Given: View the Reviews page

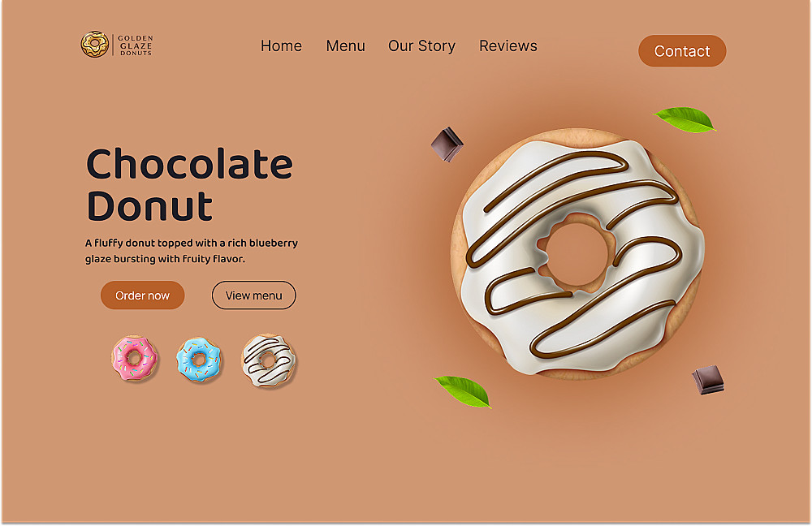Looking at the screenshot, I should point(508,46).
